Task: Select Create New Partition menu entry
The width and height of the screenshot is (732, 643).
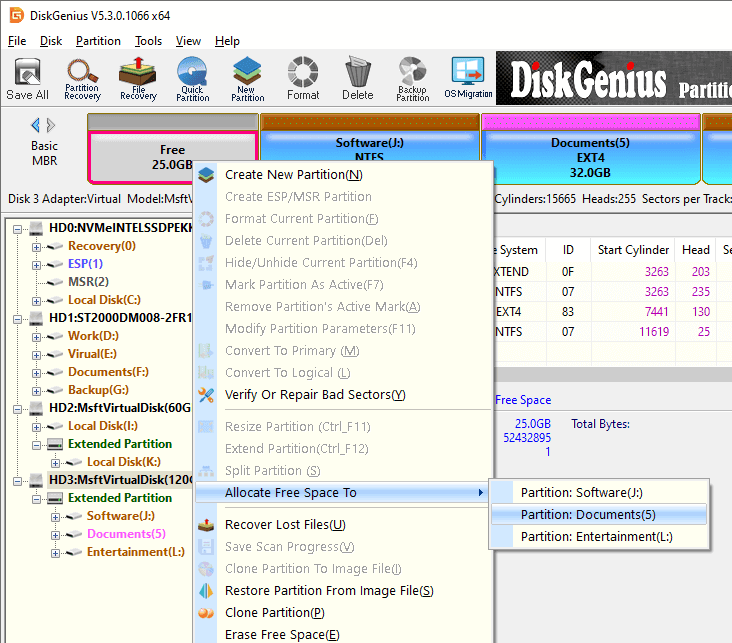Action: click(x=293, y=175)
